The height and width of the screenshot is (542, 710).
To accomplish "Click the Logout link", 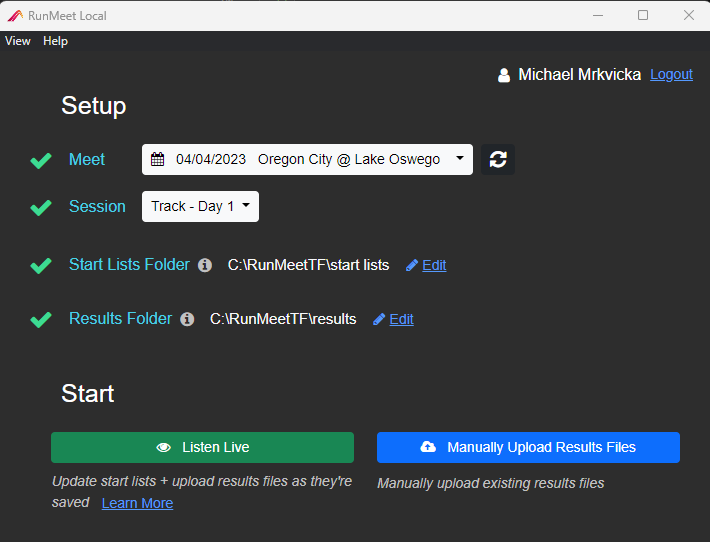I will [672, 75].
